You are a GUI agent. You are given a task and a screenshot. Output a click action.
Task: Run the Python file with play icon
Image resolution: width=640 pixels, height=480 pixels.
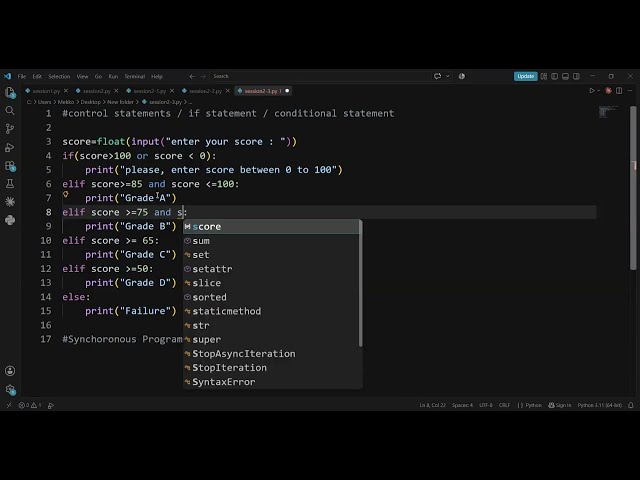click(592, 91)
